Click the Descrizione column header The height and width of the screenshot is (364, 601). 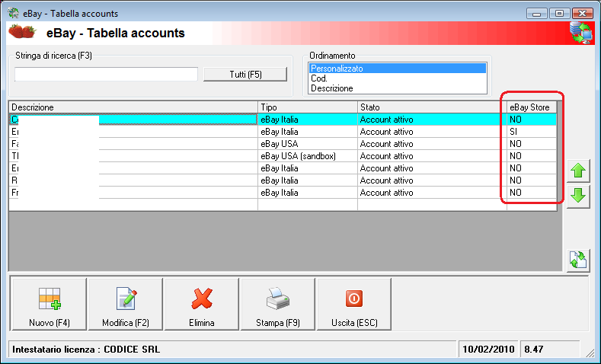[x=133, y=107]
